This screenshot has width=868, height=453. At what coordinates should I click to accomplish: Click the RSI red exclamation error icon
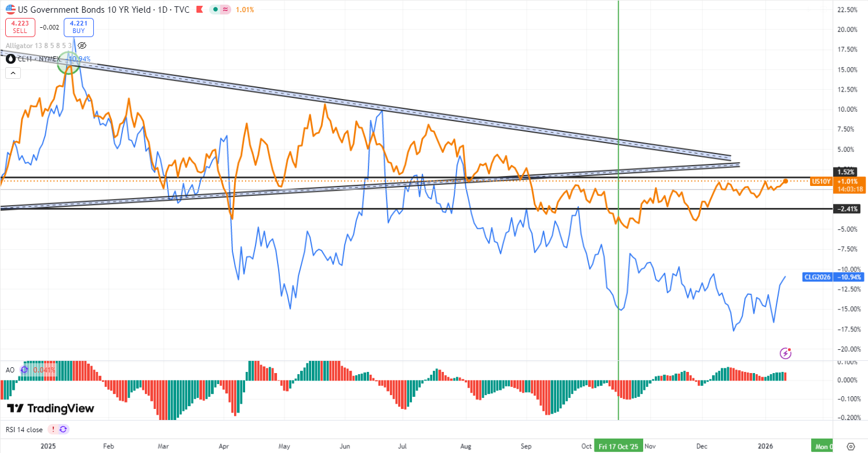coord(53,429)
